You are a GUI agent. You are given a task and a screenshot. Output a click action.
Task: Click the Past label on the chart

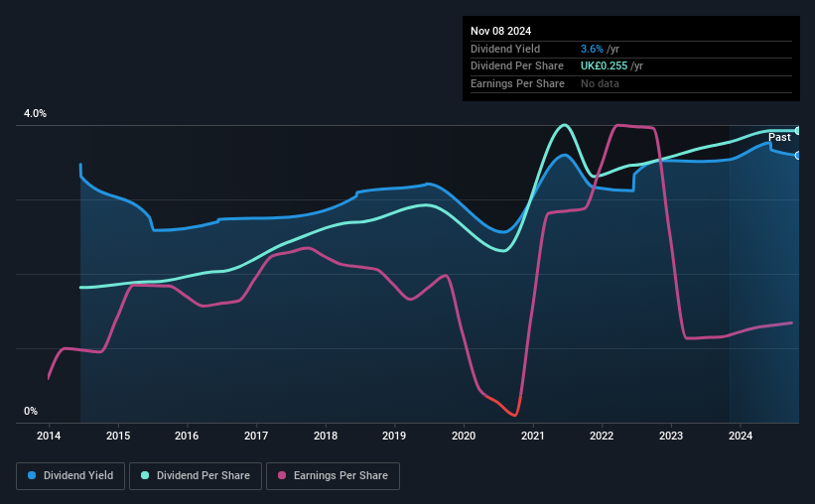779,137
